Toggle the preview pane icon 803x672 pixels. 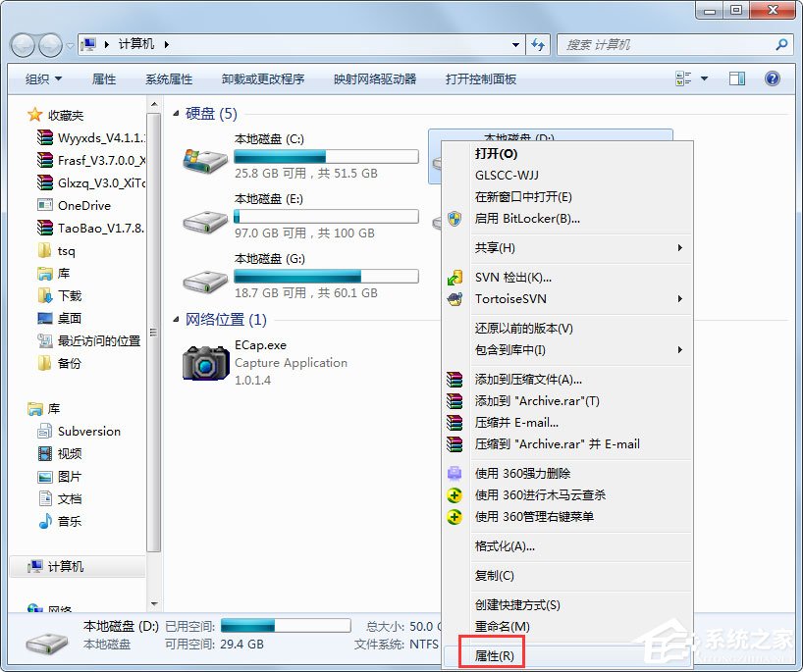[x=736, y=78]
